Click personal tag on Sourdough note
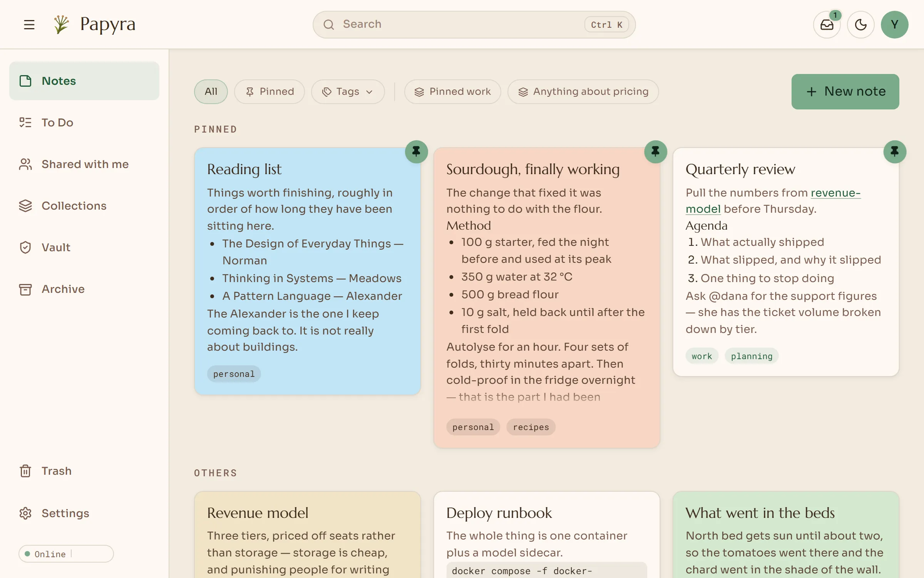The image size is (924, 578). pos(473,427)
